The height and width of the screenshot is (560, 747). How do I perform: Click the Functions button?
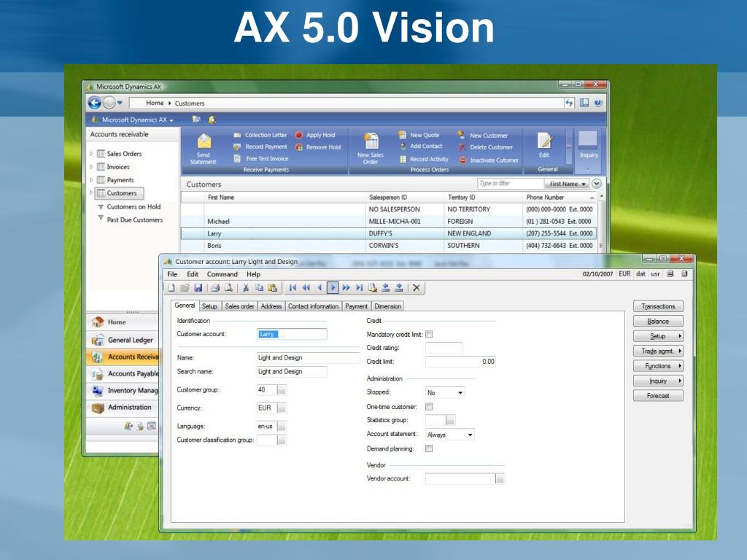click(658, 366)
